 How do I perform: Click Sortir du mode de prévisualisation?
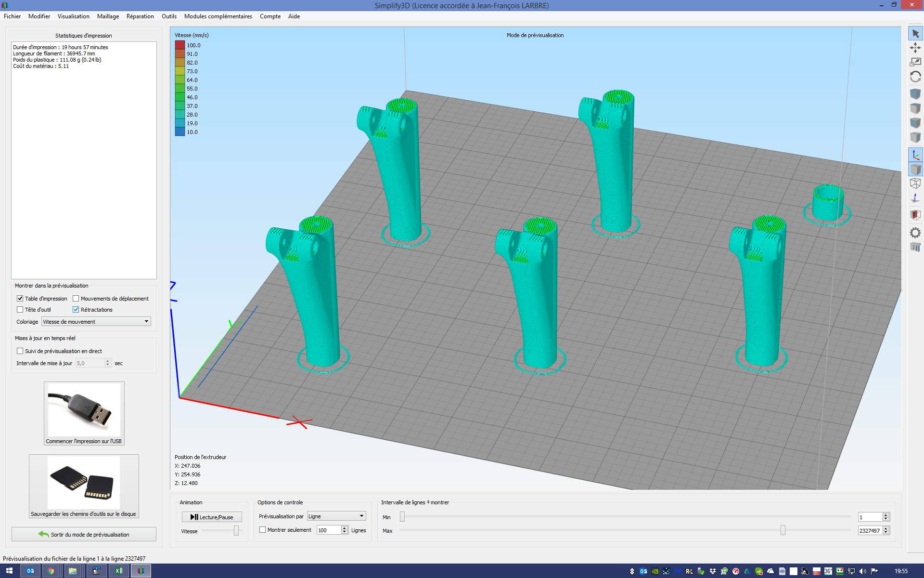(x=84, y=534)
